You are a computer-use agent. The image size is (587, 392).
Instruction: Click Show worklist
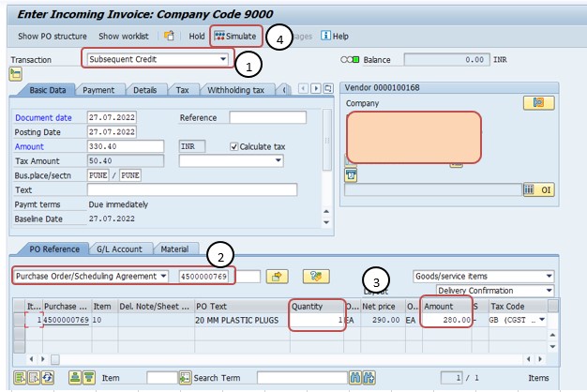point(124,37)
